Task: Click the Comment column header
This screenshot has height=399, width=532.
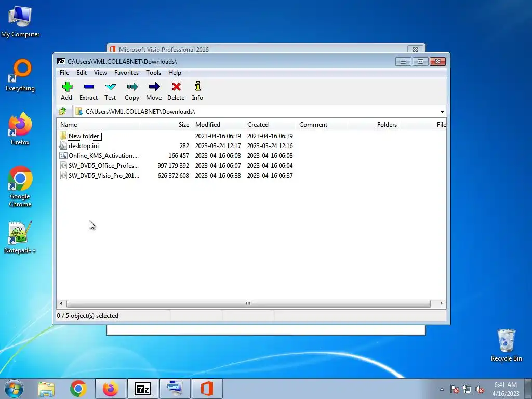Action: (x=322, y=125)
